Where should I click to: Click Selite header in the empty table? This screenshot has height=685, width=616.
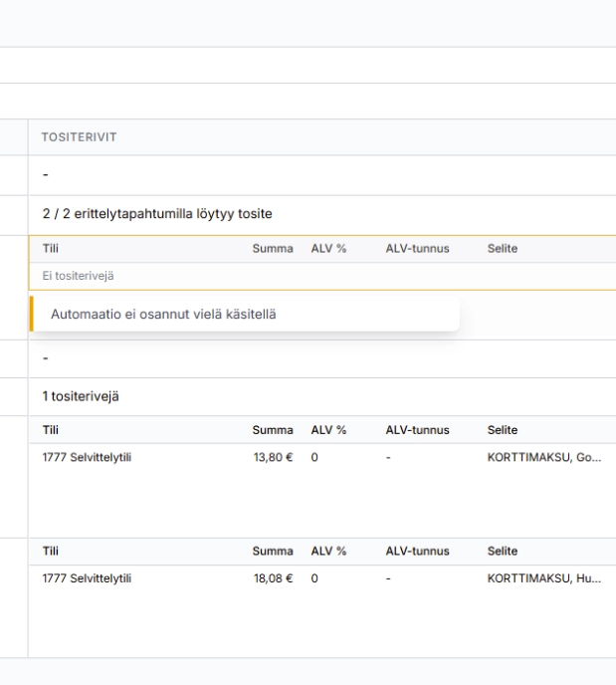point(503,248)
